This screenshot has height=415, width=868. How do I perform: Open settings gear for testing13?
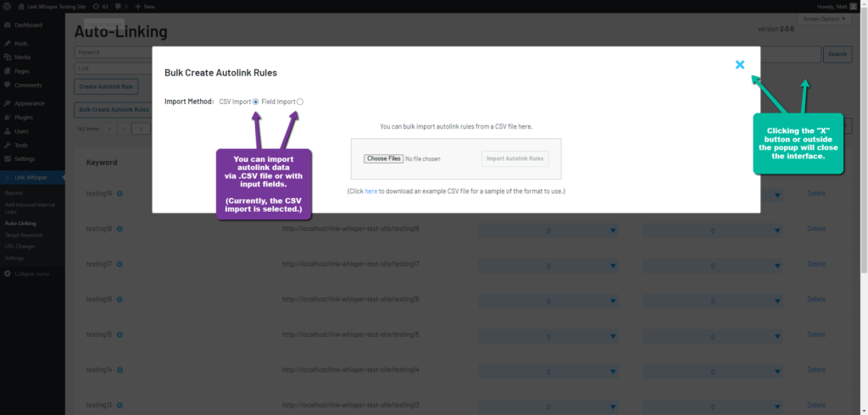tap(120, 405)
